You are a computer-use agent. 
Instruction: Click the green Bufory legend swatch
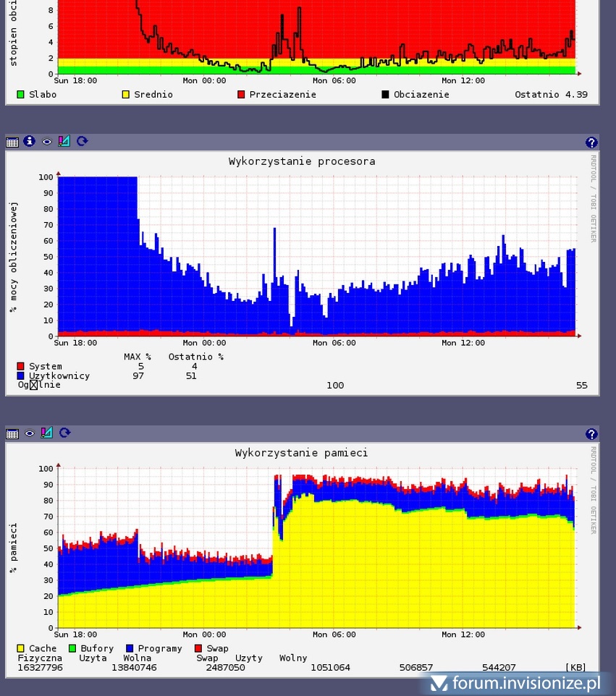(x=72, y=649)
